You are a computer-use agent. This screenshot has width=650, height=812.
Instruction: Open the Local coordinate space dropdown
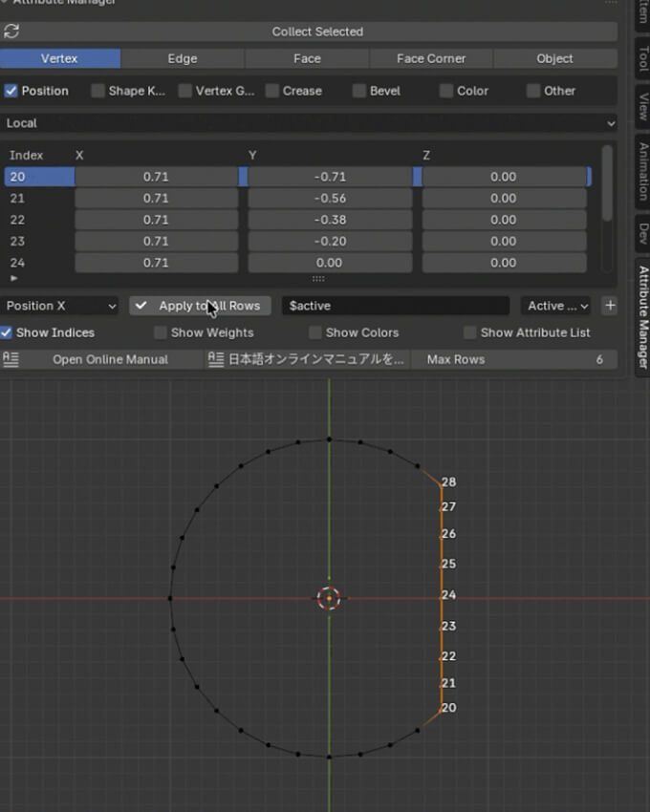coord(308,123)
